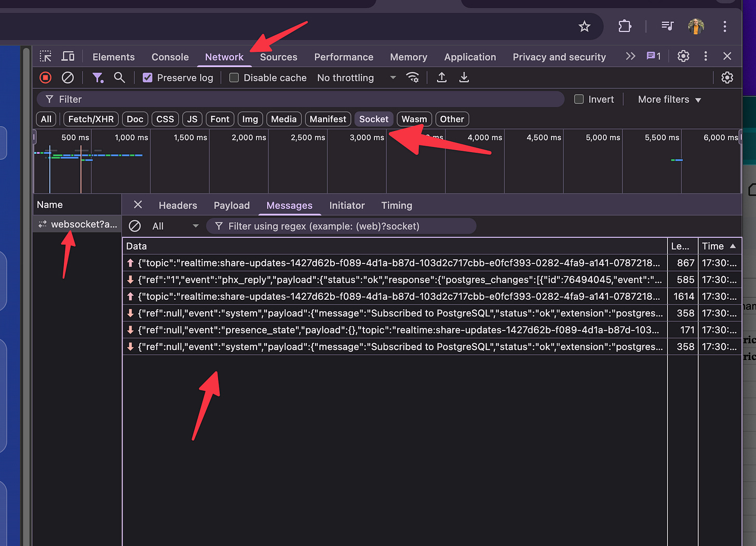Clear the network log
756x546 pixels.
67,77
